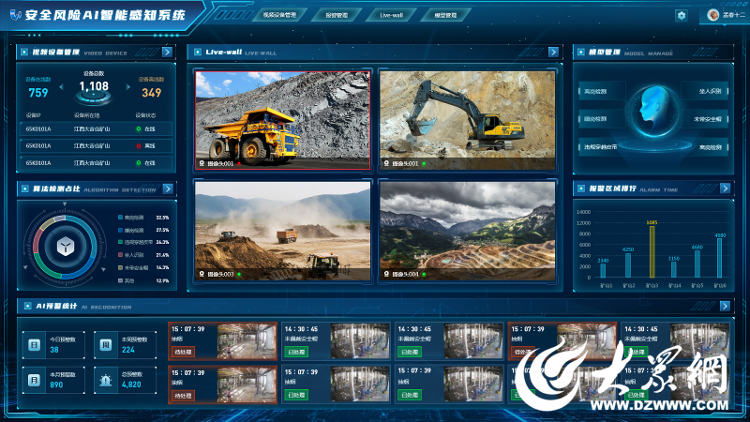The image size is (750, 422).
Task: Click the monthly alarm count 890
Action: tap(56, 385)
